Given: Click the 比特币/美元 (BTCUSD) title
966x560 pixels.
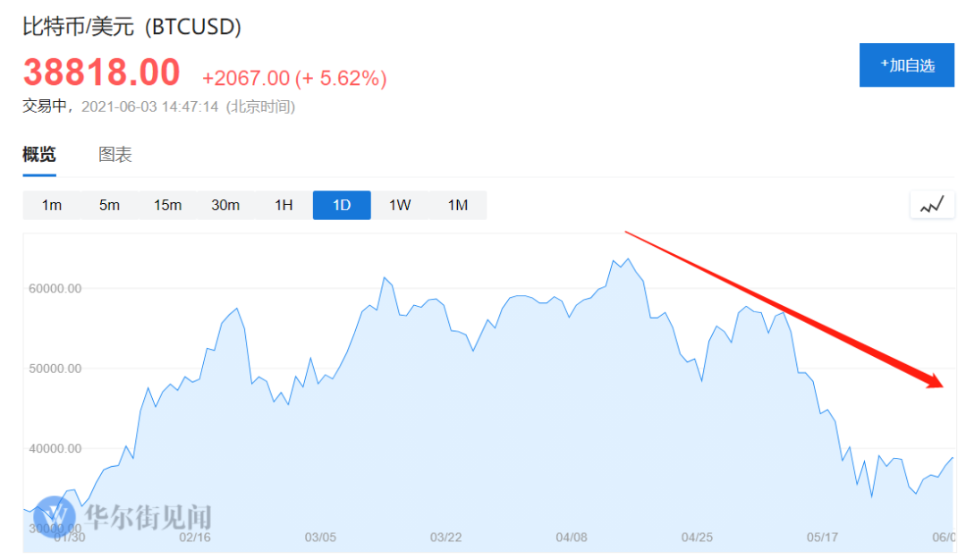Looking at the screenshot, I should click(x=132, y=27).
